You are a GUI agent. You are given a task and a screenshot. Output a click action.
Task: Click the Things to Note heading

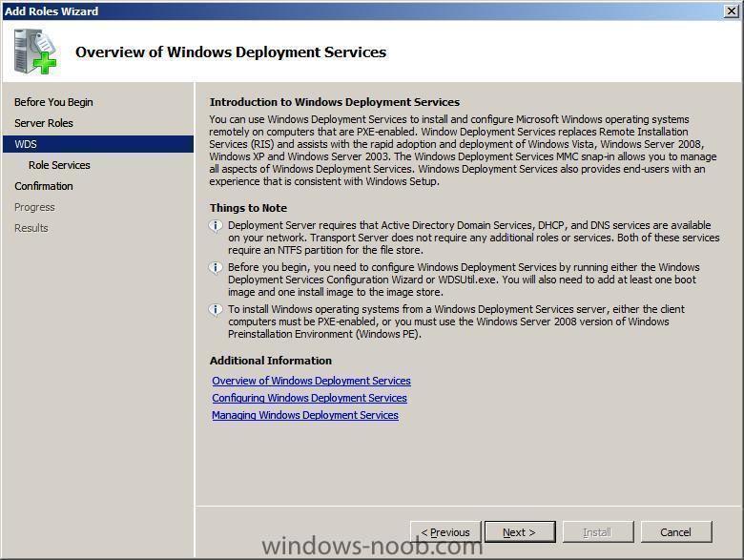point(248,208)
